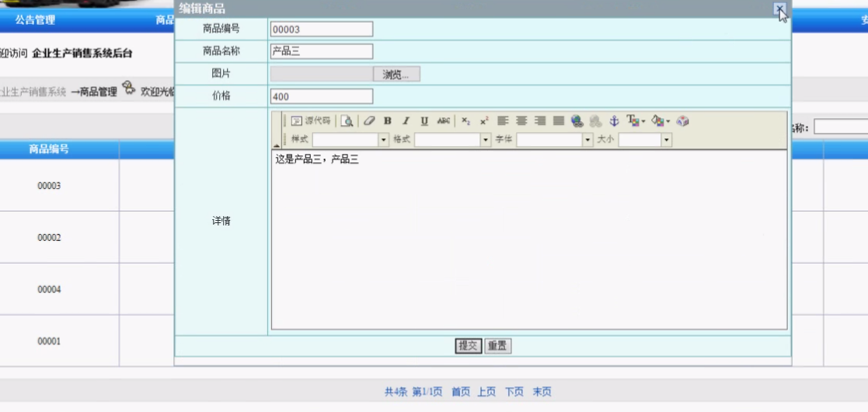Screen dimensions: 868x412
Task: Collapse the editor toolbar with small triangle
Action: pos(277,145)
